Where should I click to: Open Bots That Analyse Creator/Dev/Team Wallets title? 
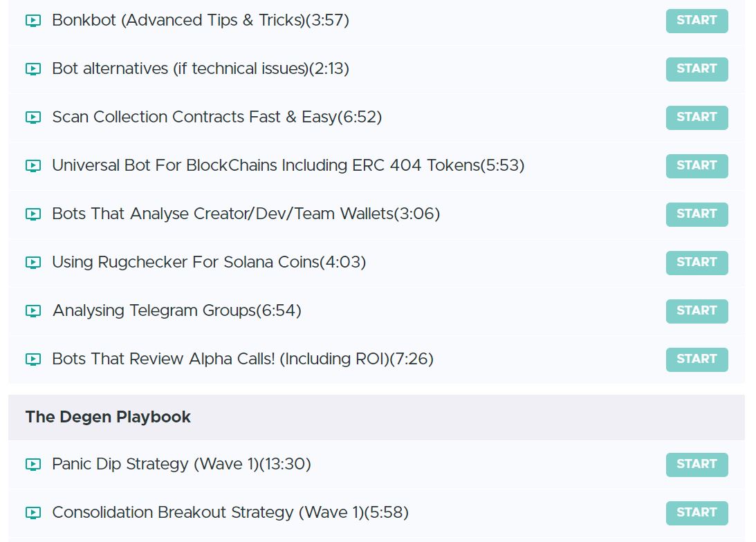coord(246,214)
